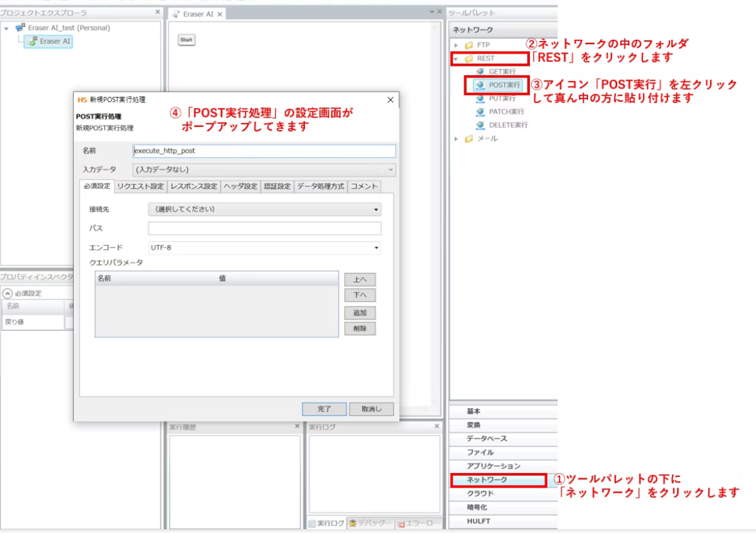Click the 上へ button
This screenshot has height=533, width=756.
coord(359,280)
